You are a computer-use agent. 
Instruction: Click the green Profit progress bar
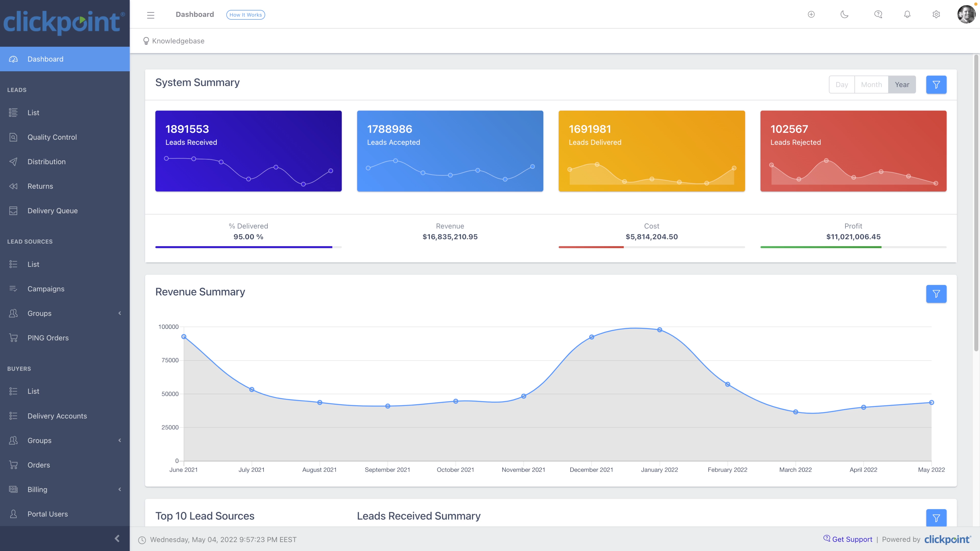[x=821, y=247]
